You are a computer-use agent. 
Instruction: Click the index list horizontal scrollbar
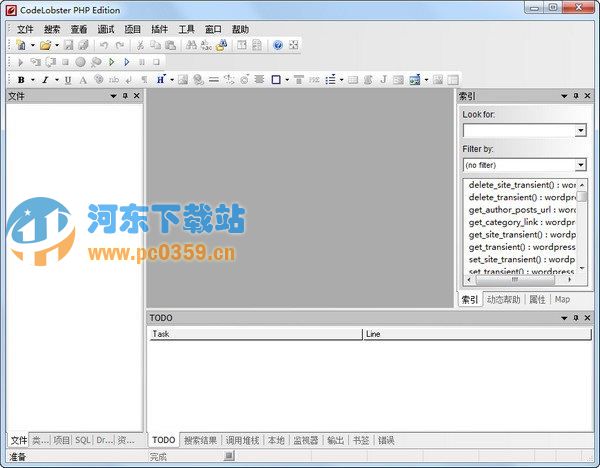tap(519, 280)
